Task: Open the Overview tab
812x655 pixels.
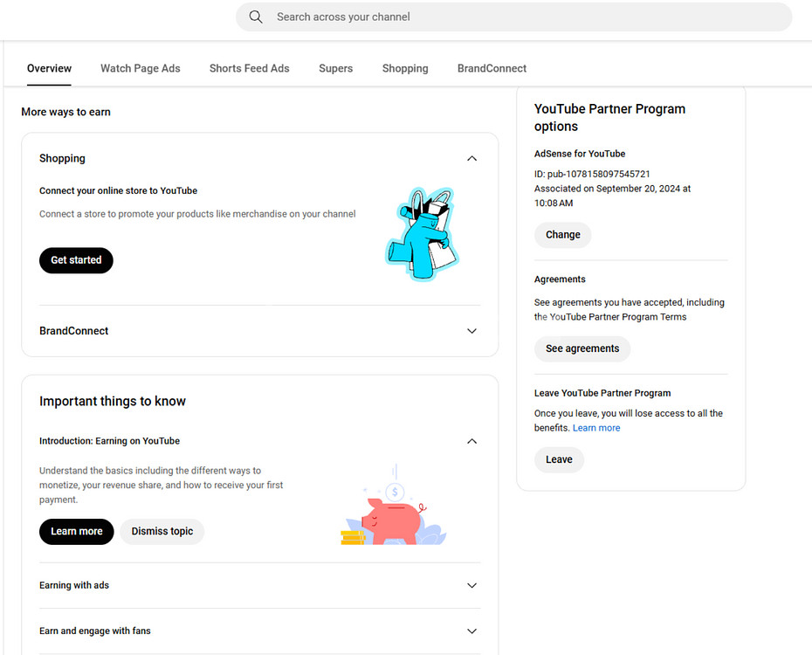Action: click(49, 68)
